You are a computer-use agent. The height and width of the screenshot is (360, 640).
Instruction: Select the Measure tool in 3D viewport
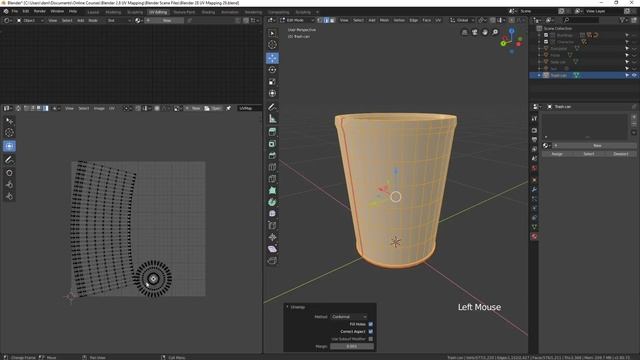pos(272,119)
